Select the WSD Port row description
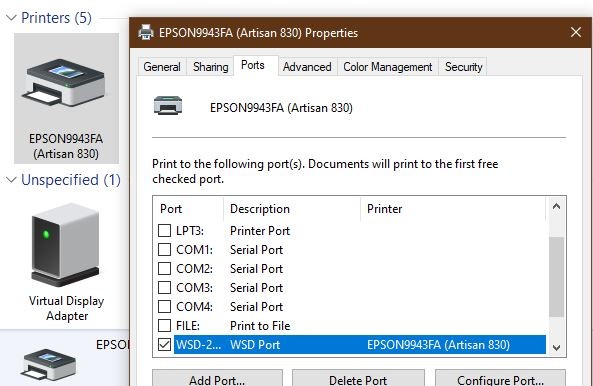 (255, 345)
